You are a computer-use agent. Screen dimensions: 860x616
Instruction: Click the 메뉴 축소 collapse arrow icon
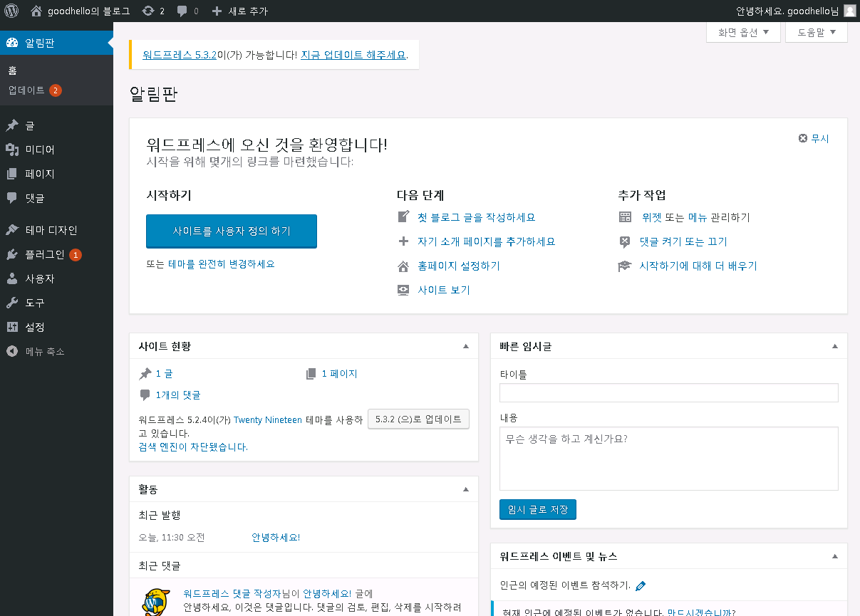[12, 351]
